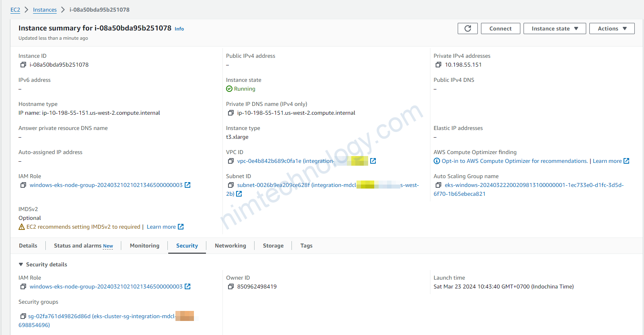Open the Instance state dropdown

click(x=555, y=28)
